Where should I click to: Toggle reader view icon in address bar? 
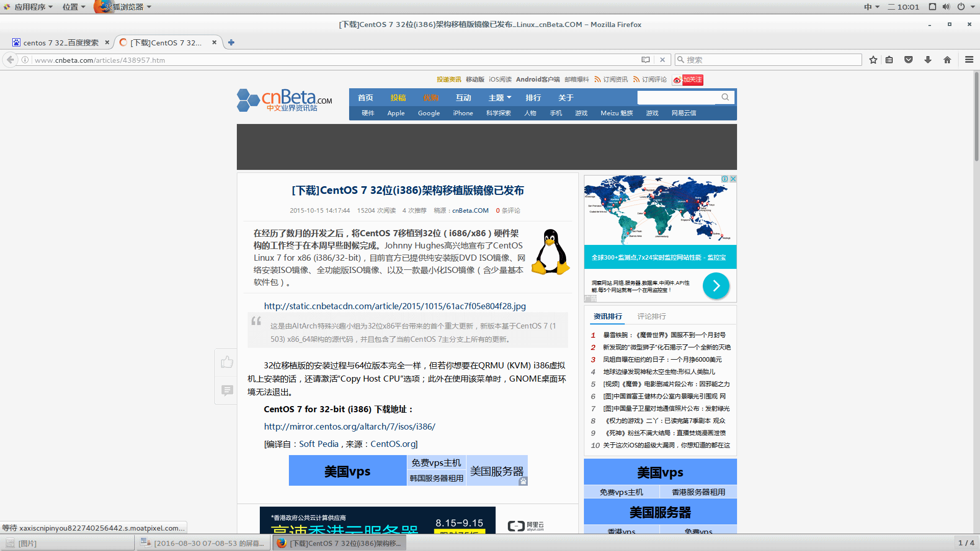(646, 60)
